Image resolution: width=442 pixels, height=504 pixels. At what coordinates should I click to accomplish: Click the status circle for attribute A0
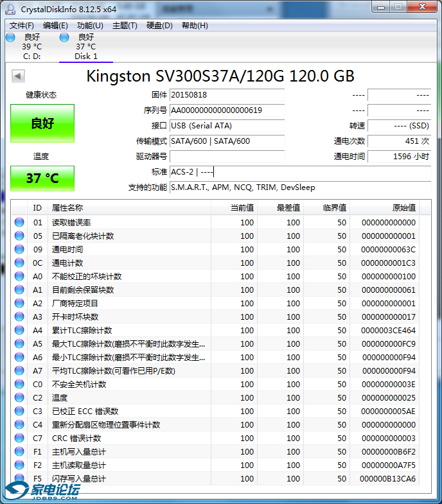coord(19,276)
